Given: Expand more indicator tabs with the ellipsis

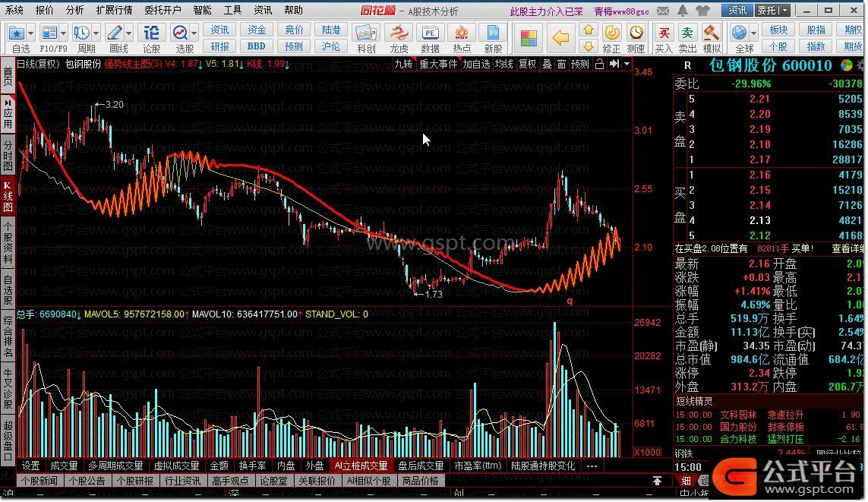Looking at the screenshot, I should point(592,466).
